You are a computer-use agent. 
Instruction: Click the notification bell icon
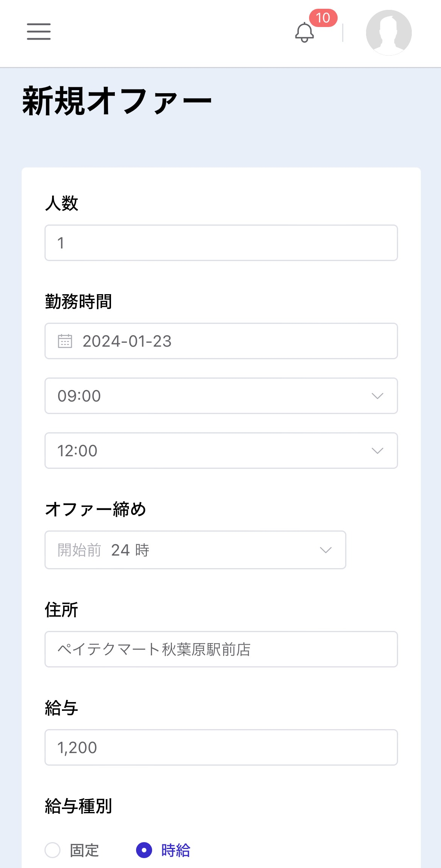click(304, 33)
